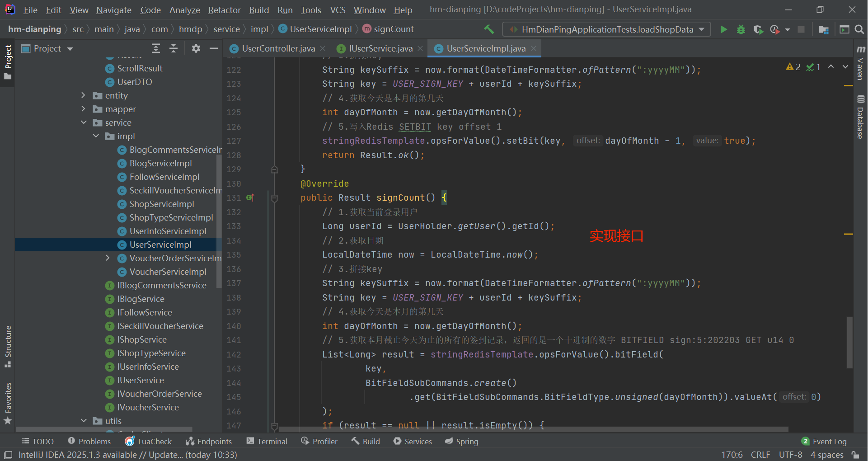868x461 pixels.
Task: Open Project Structure icon
Action: 823,29
